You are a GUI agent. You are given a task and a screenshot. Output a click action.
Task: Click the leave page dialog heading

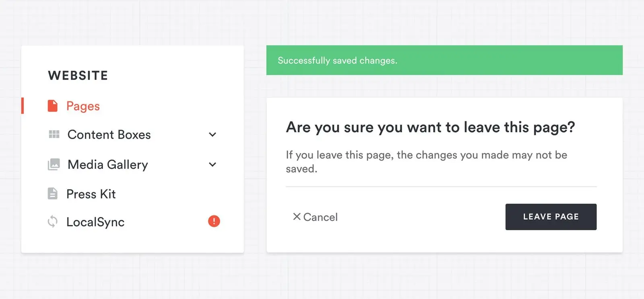pos(430,127)
